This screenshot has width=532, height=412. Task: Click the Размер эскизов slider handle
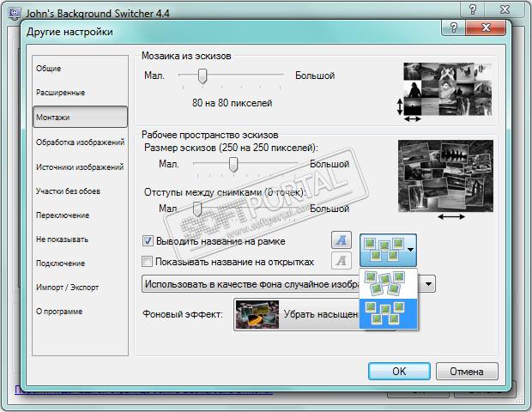click(x=233, y=164)
